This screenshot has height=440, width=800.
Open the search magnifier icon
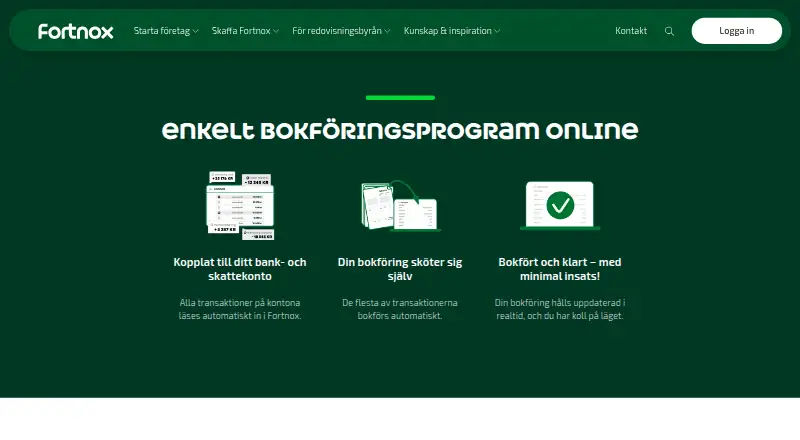pos(669,31)
